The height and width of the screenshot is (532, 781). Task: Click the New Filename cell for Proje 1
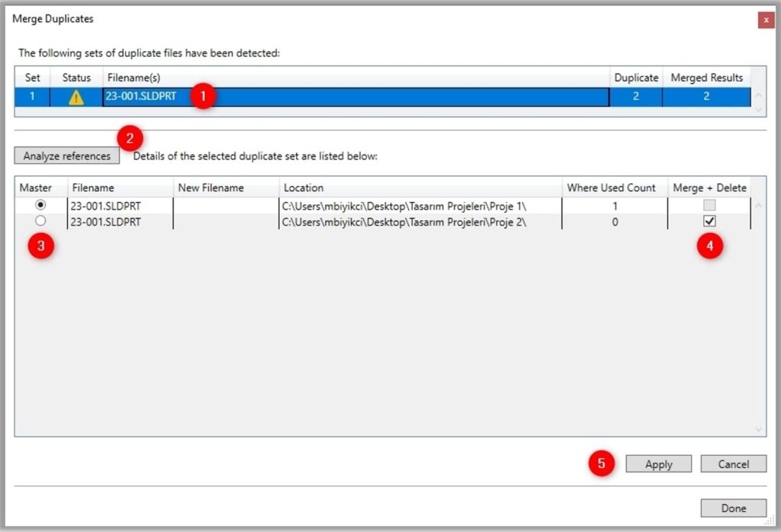(226, 206)
